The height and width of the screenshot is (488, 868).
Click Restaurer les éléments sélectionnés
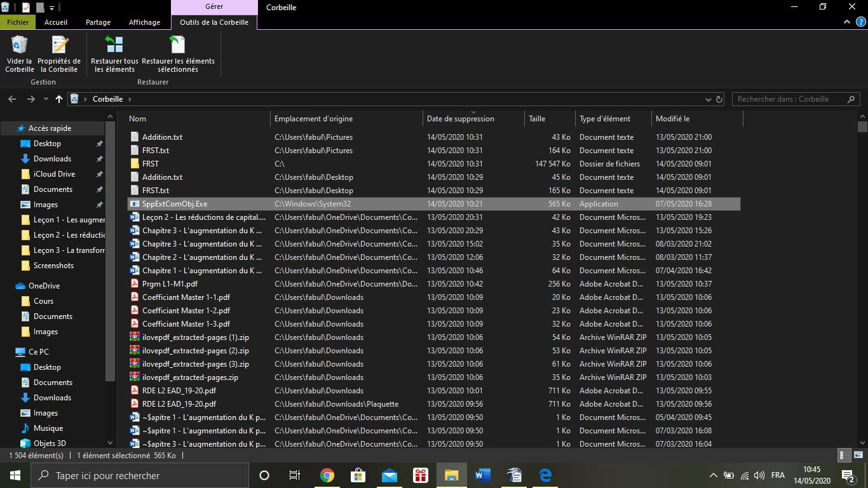coord(178,53)
